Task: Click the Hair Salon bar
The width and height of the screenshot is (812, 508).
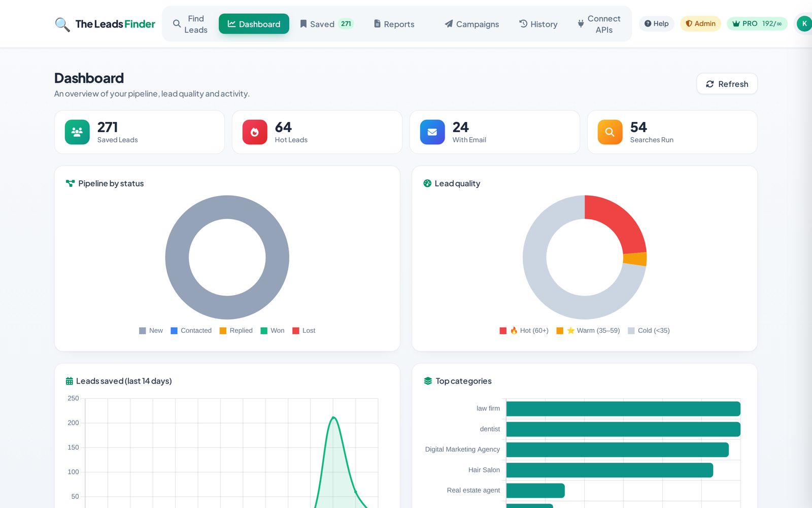Action: 610,470
